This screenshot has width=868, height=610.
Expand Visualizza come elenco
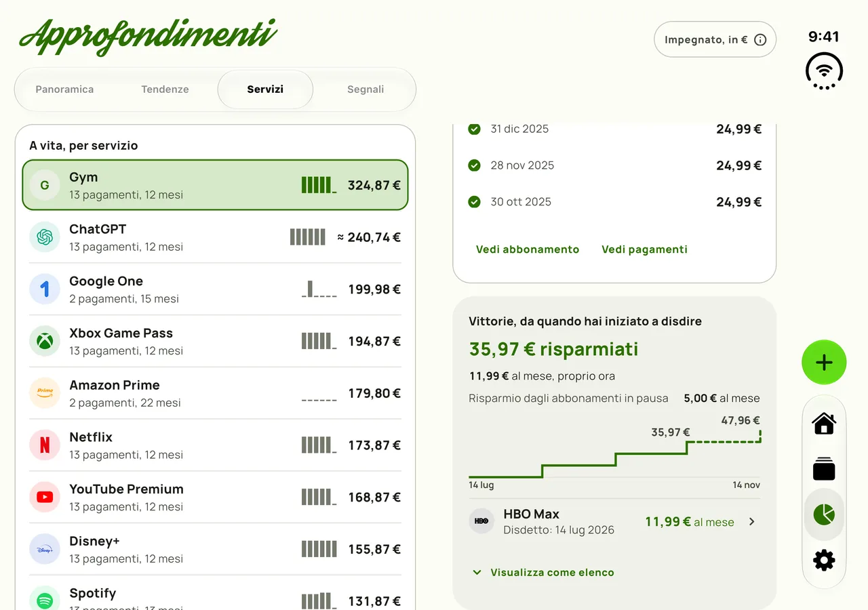(542, 573)
